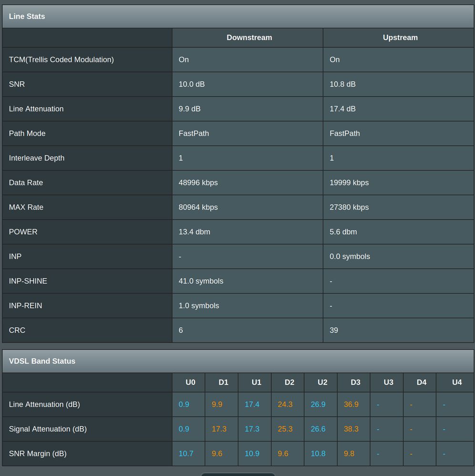This screenshot has width=475, height=476.
Task: Click the downstream Path Mode FastPath value
Action: pos(194,133)
